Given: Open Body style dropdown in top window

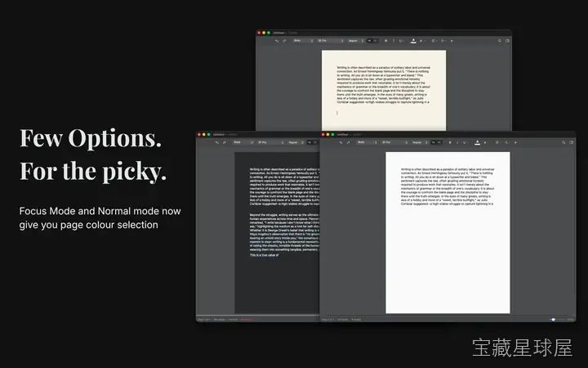Looking at the screenshot, I should (x=303, y=41).
